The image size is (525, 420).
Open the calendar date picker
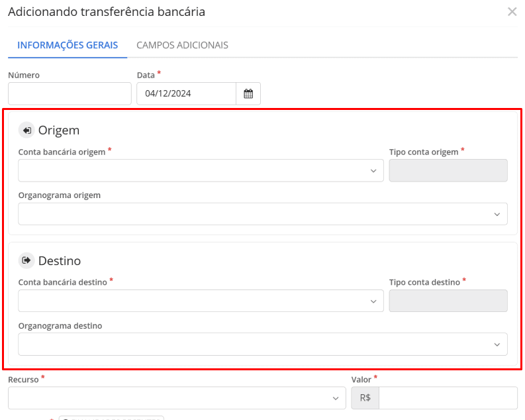tap(248, 93)
